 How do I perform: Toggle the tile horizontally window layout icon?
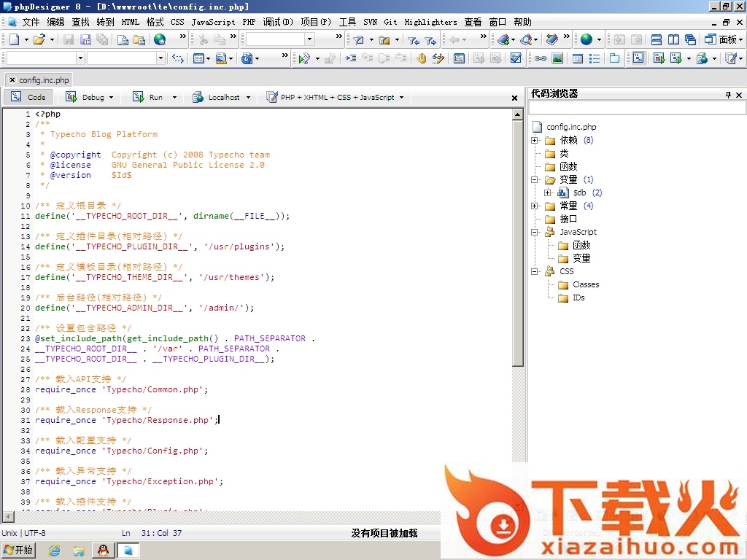tap(656, 39)
